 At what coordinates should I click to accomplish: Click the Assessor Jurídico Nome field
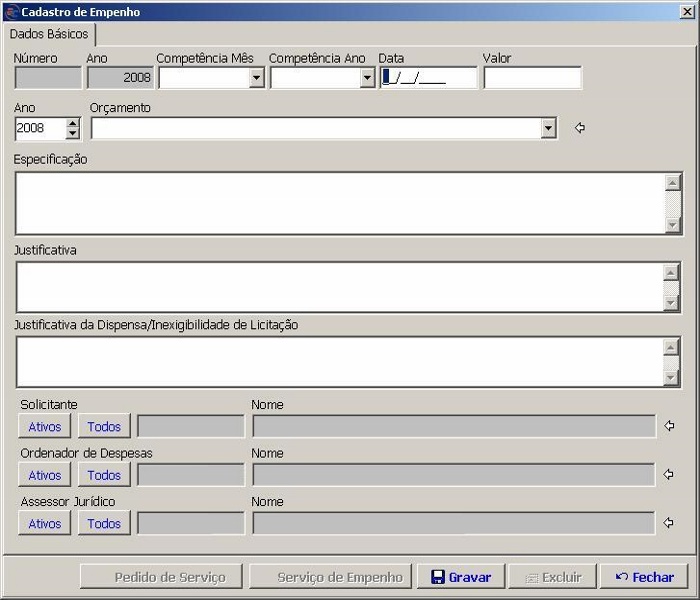pos(454,523)
